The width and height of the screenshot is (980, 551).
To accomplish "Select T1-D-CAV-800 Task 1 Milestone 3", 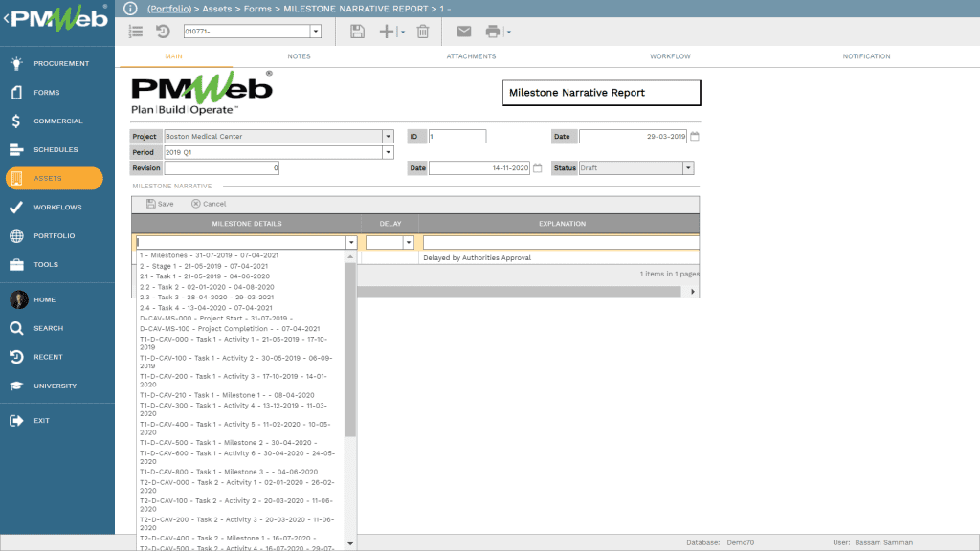I will pos(229,472).
